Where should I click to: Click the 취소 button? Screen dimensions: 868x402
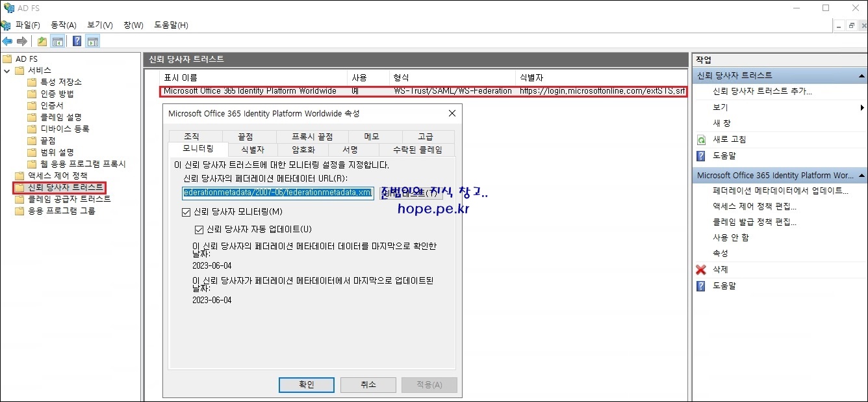click(368, 384)
